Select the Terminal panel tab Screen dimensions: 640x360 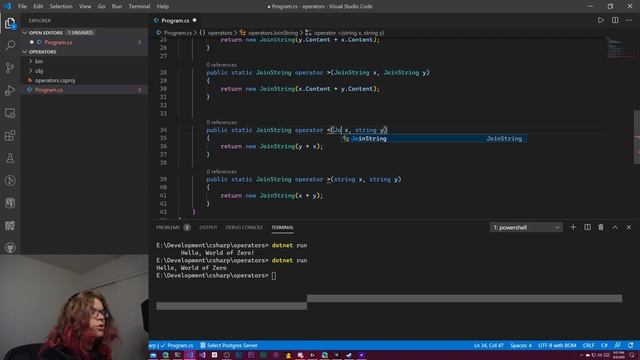click(x=282, y=227)
